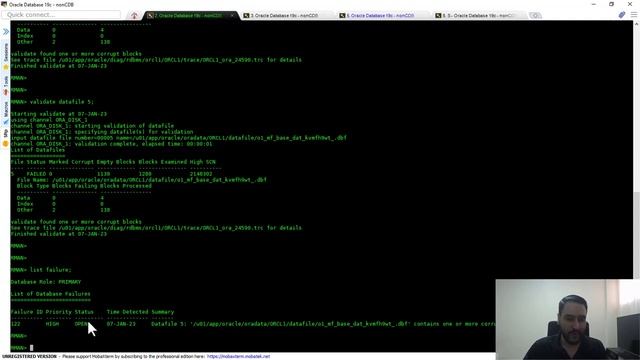Restore down the MobaXterm window
The width and height of the screenshot is (640, 360).
[x=611, y=4]
